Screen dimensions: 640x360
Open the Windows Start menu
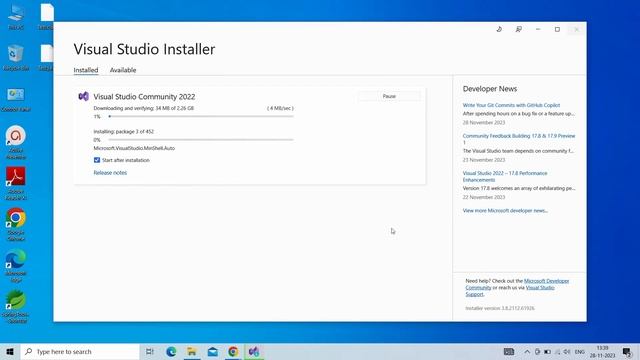10,351
